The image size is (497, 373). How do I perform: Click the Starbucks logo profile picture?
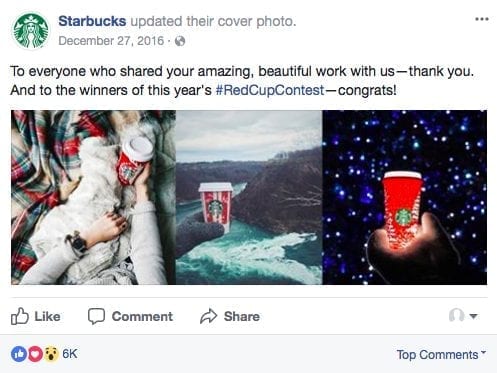[x=31, y=31]
